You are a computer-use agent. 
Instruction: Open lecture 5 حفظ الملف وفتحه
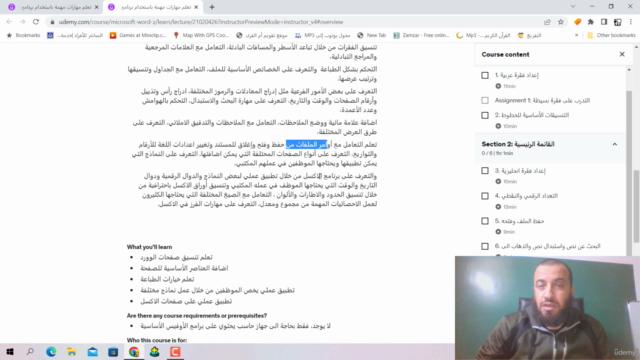[519, 221]
